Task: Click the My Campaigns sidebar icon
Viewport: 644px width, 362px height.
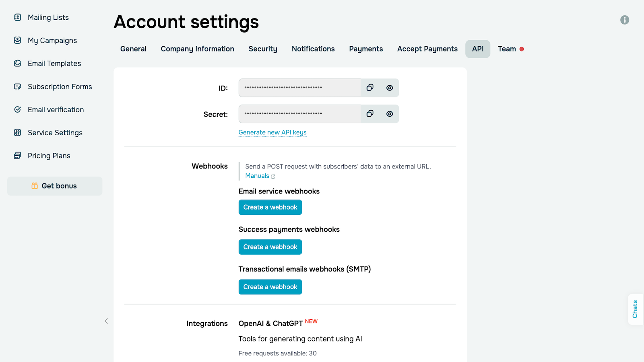Action: tap(17, 40)
